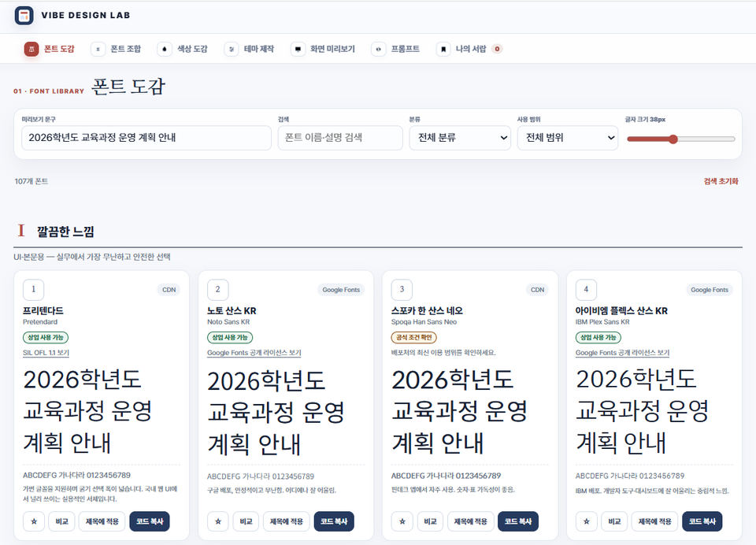Open the SIL OFL 1.1 보기 link
This screenshot has width=756, height=545.
click(x=46, y=353)
